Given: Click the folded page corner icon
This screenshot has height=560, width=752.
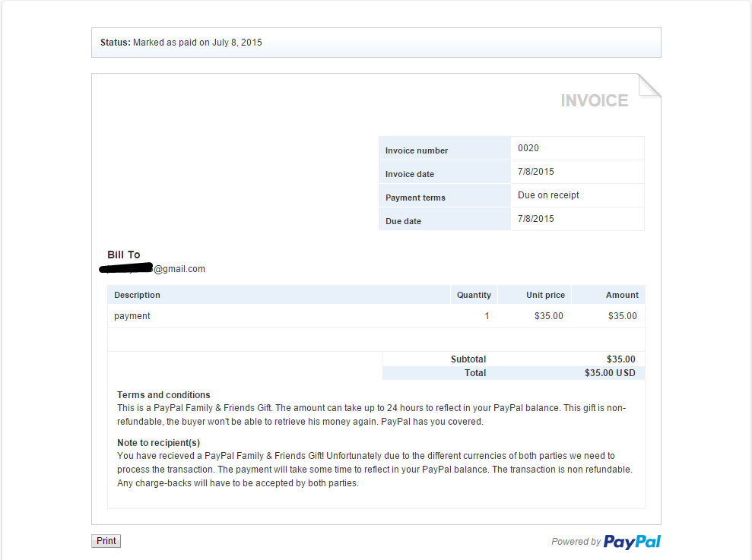Looking at the screenshot, I should tap(649, 86).
